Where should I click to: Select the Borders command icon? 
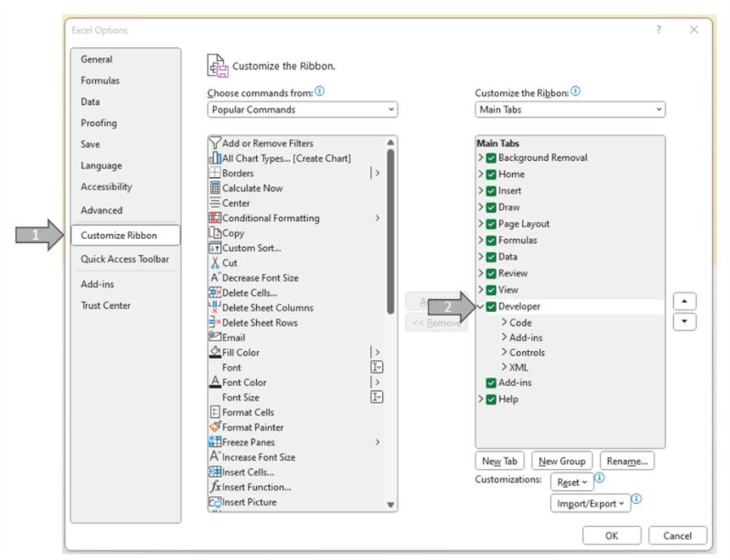coord(215,172)
